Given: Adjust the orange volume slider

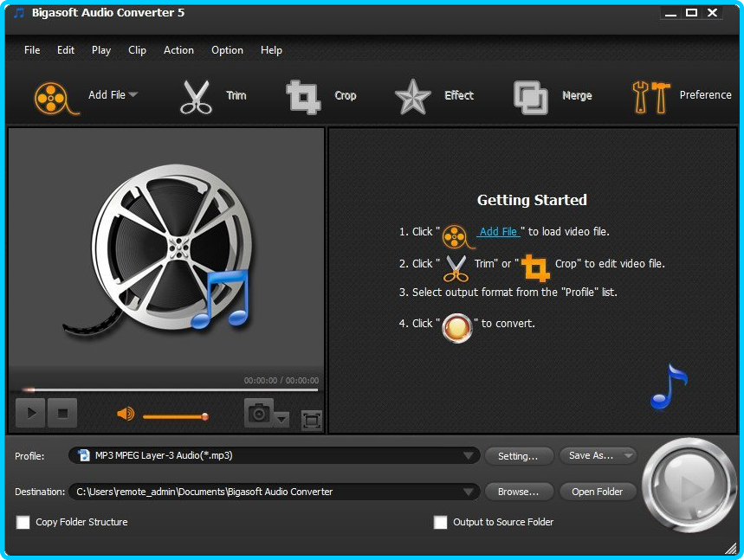Looking at the screenshot, I should coord(176,417).
